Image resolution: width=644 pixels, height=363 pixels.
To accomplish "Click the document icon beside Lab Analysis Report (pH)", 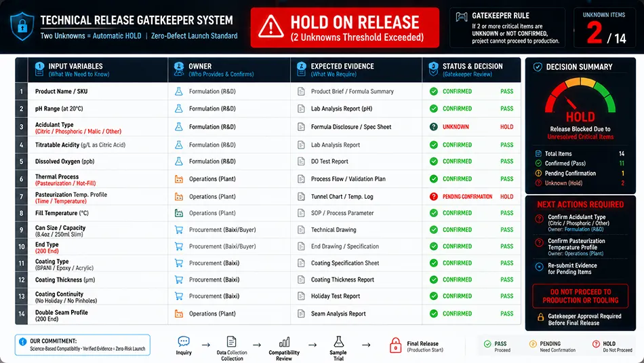I will point(301,109).
